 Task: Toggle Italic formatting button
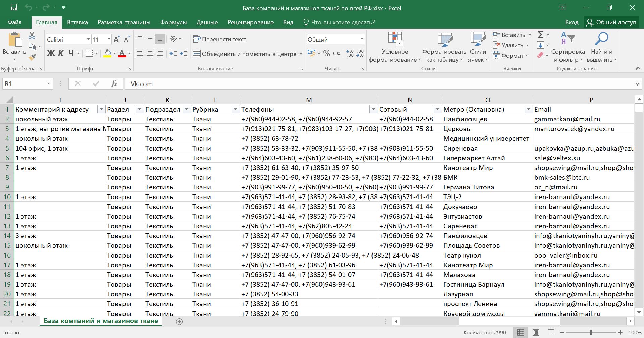(61, 53)
